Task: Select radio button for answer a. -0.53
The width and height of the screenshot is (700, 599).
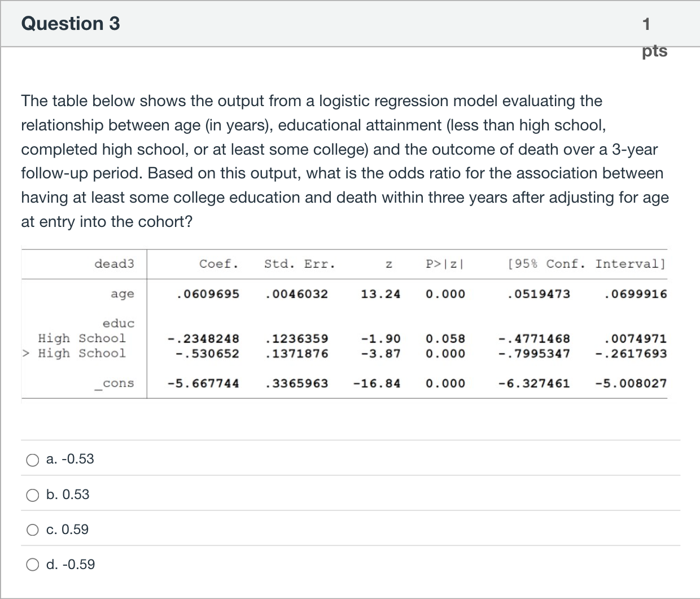Action: (32, 460)
